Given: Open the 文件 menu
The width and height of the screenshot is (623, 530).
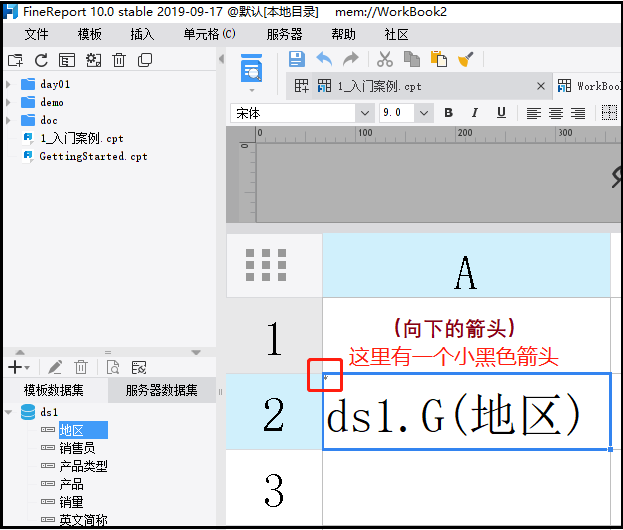Looking at the screenshot, I should click(x=36, y=35).
